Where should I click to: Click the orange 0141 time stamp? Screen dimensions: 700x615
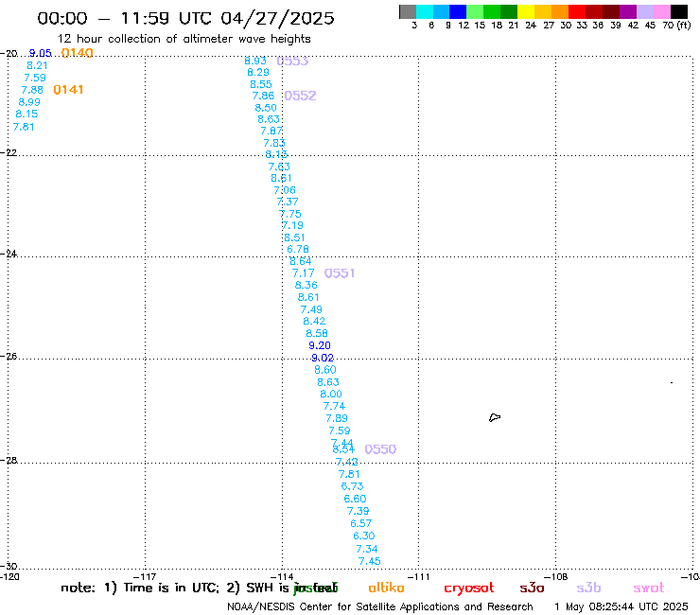pyautogui.click(x=68, y=90)
